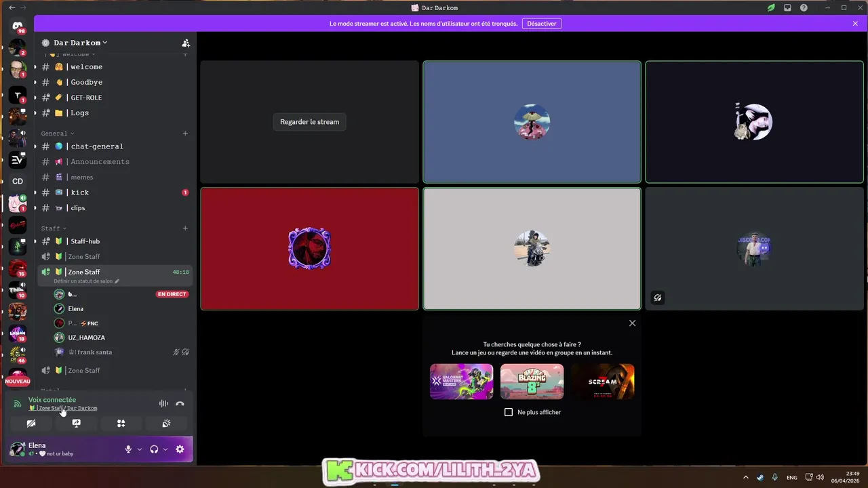Turn on camera with the crossed camera button
Image resolution: width=868 pixels, height=488 pixels.
pos(31,423)
